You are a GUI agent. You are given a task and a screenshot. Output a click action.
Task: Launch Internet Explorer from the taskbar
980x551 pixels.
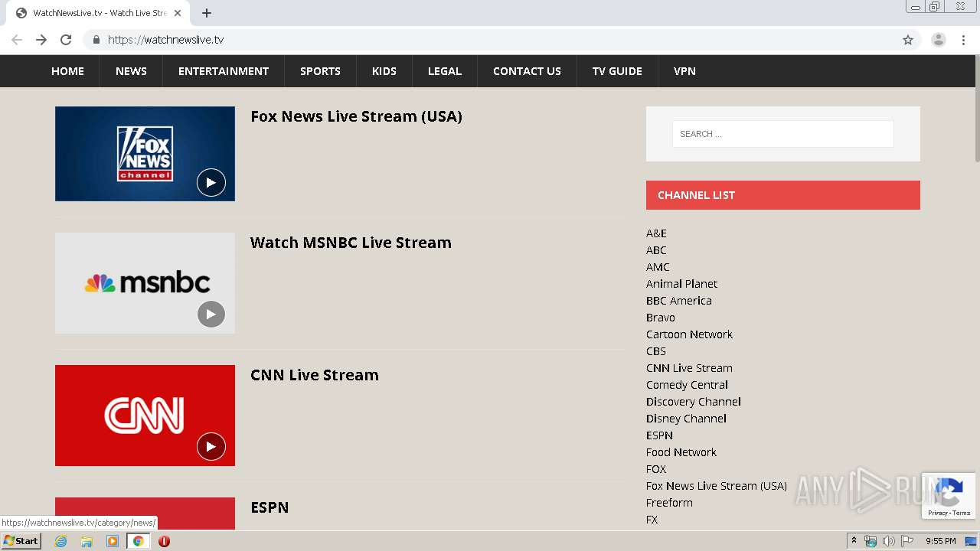pyautogui.click(x=61, y=541)
